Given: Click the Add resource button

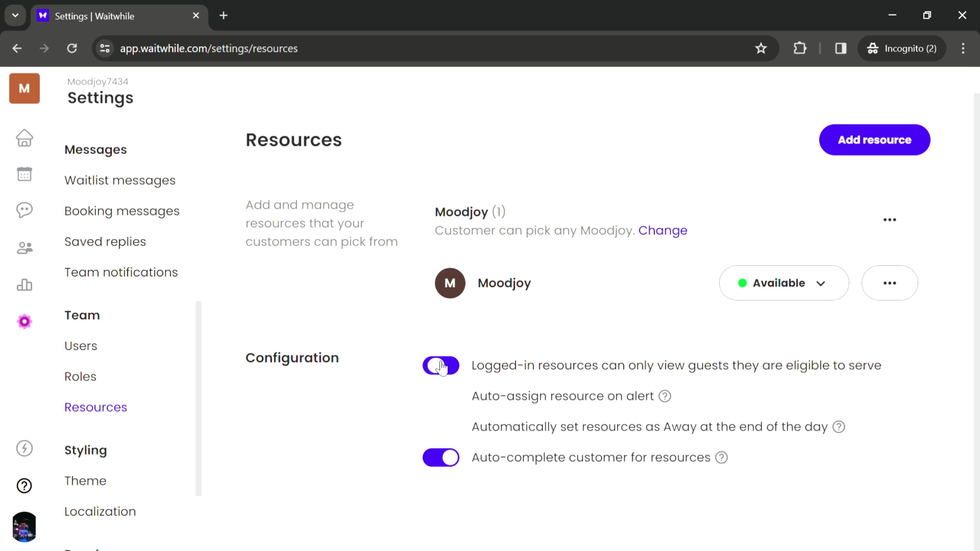Looking at the screenshot, I should click(x=874, y=140).
